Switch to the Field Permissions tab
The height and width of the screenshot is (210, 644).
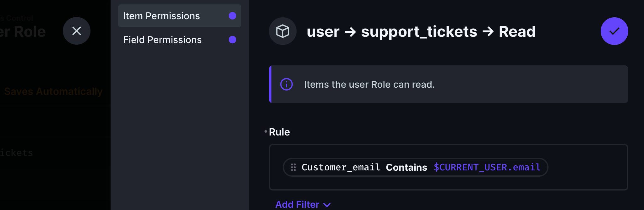(162, 40)
